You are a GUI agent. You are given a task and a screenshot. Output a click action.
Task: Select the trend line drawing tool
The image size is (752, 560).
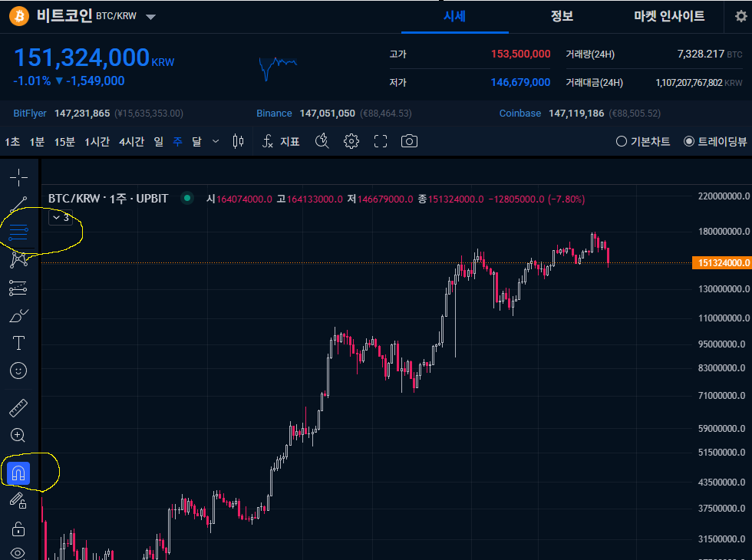18,205
